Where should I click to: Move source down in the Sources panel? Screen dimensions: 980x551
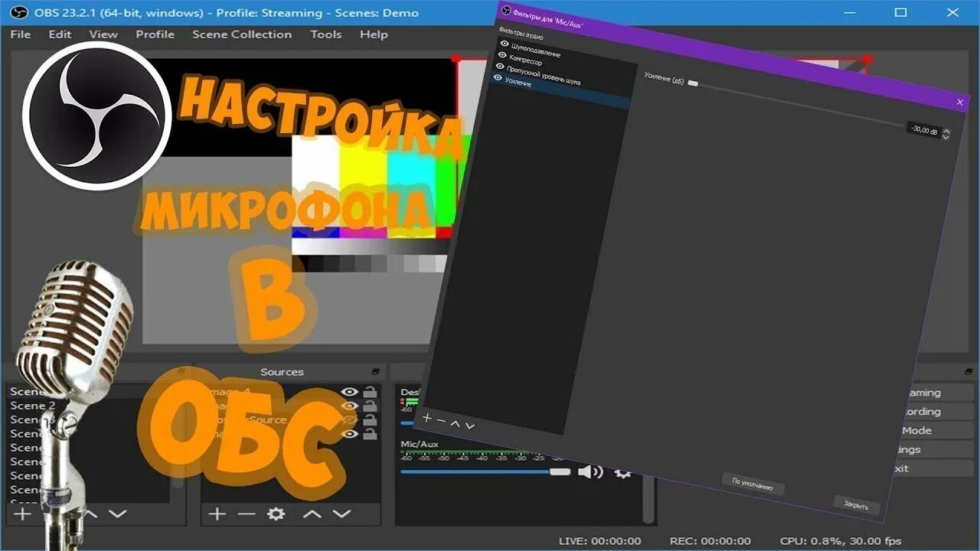click(341, 514)
